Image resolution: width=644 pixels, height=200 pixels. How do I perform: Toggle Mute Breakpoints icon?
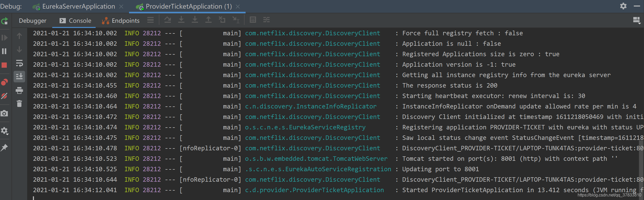click(4, 96)
